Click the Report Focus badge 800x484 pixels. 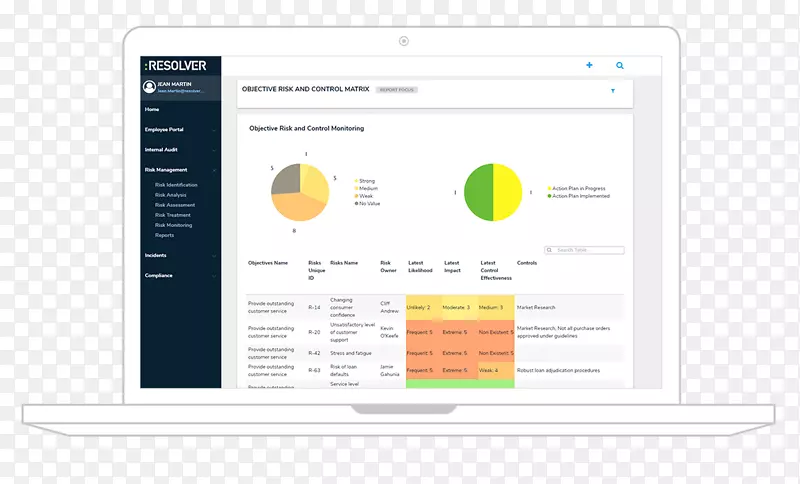click(x=397, y=90)
